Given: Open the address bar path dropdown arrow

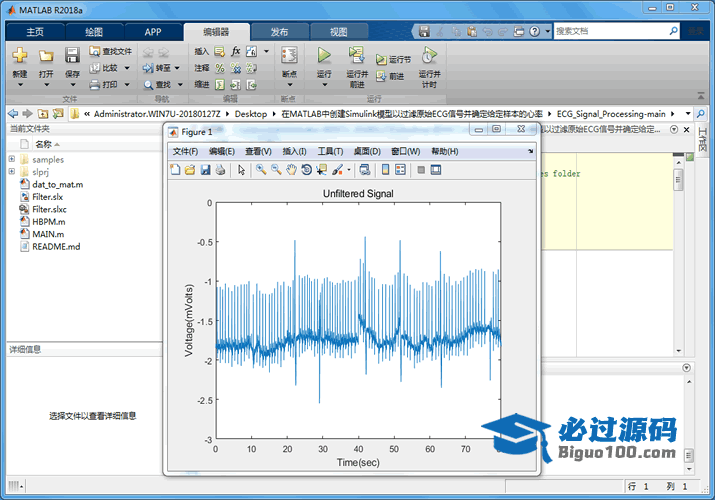Looking at the screenshot, I should (x=688, y=113).
